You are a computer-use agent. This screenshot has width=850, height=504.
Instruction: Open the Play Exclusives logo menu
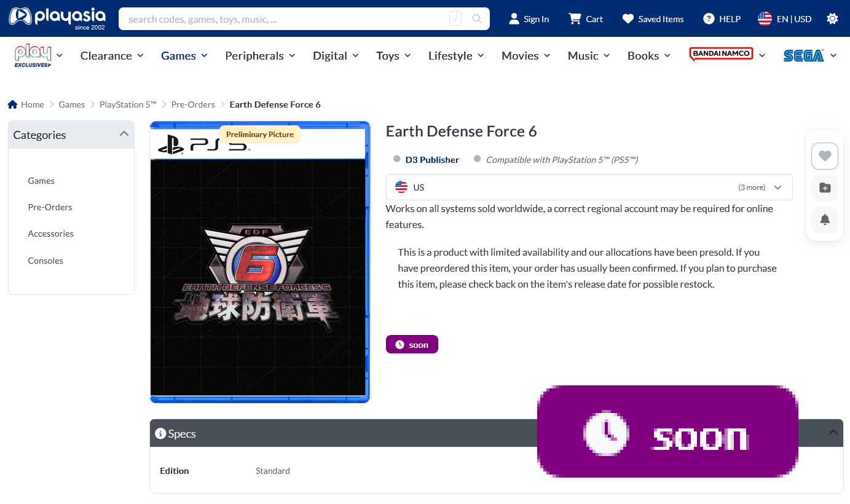pyautogui.click(x=38, y=55)
